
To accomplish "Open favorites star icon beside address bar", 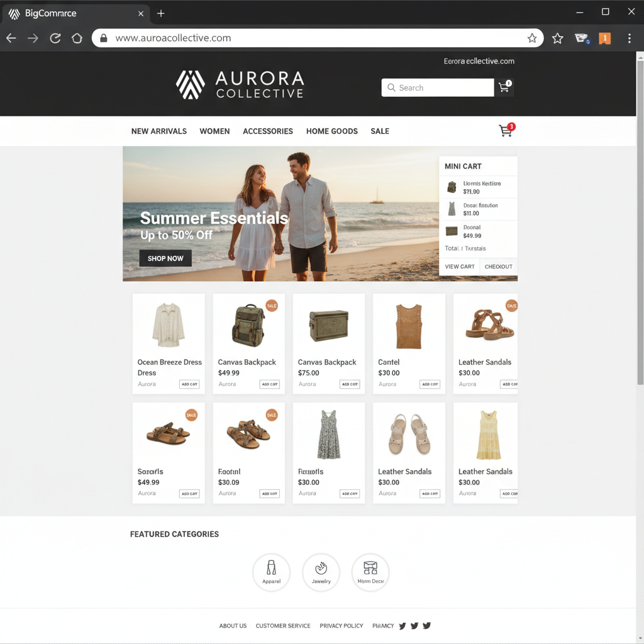I will pyautogui.click(x=557, y=38).
